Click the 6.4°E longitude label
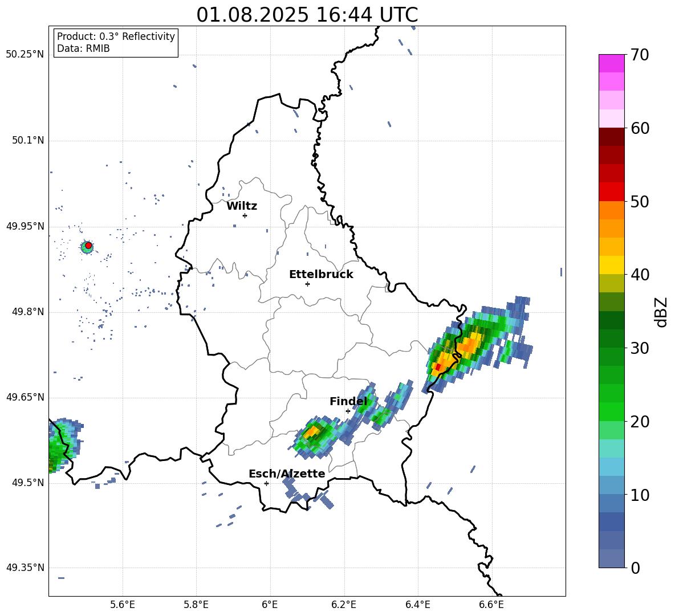 point(417,605)
